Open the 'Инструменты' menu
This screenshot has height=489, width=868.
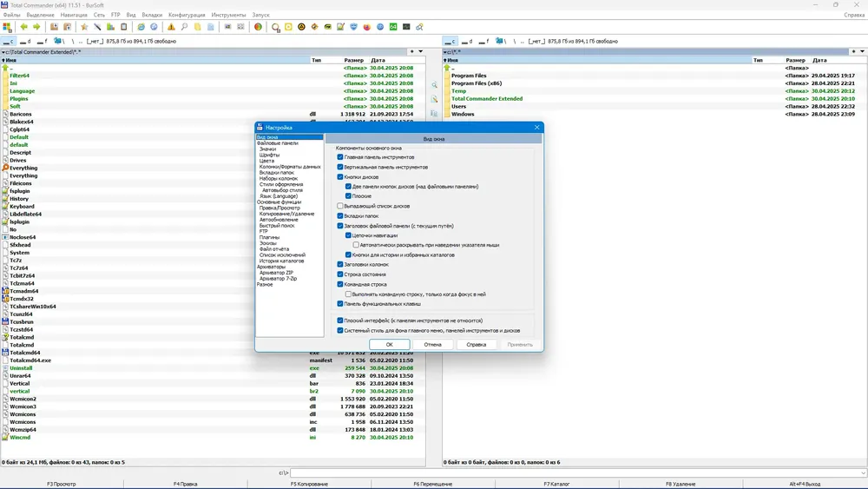pyautogui.click(x=228, y=15)
